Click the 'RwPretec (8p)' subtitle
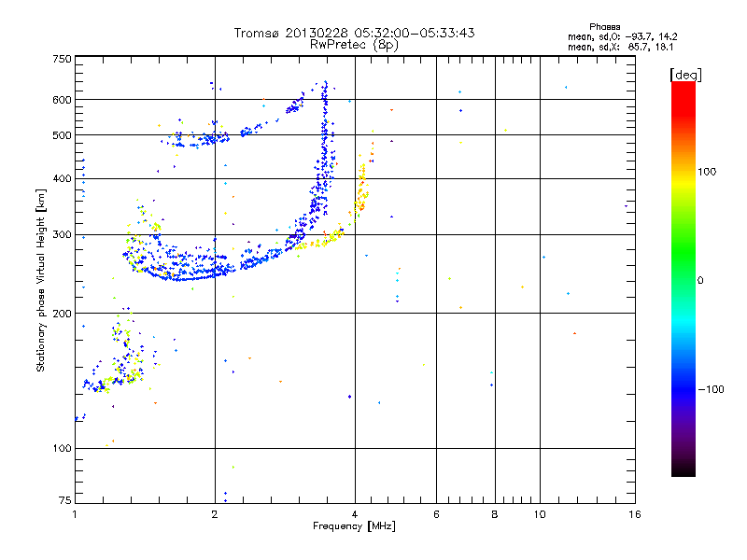This screenshot has width=747, height=560. pyautogui.click(x=354, y=45)
